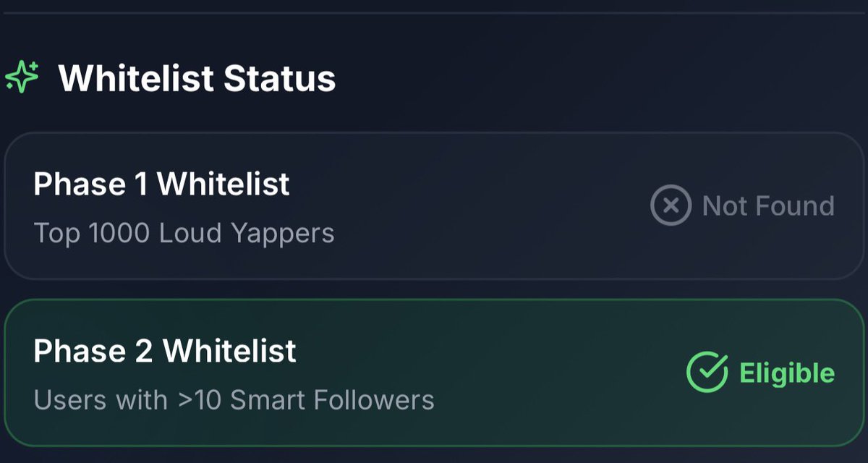Click Smart Followers in Phase 2 description
The width and height of the screenshot is (868, 463).
coord(333,400)
